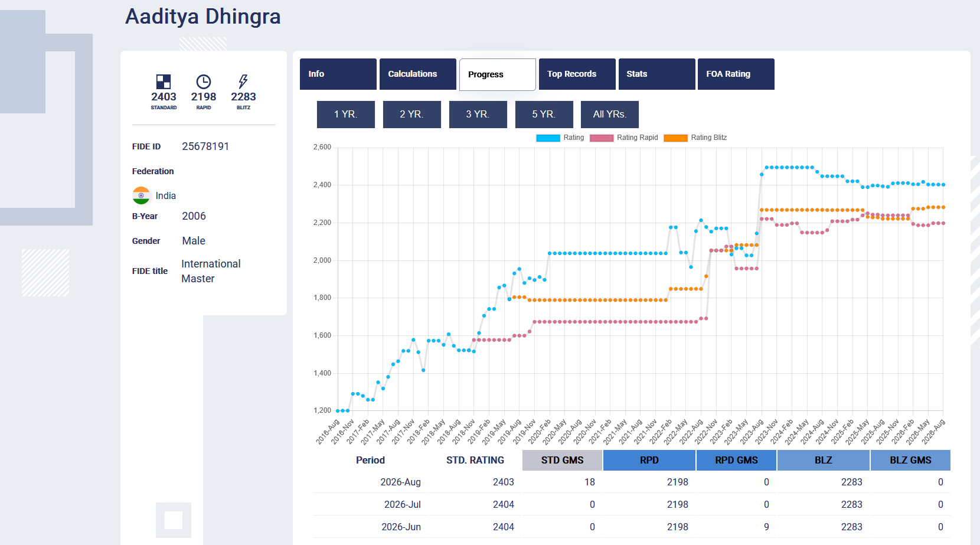Click the blitz rating lightning icon
This screenshot has width=980, height=545.
pos(243,81)
